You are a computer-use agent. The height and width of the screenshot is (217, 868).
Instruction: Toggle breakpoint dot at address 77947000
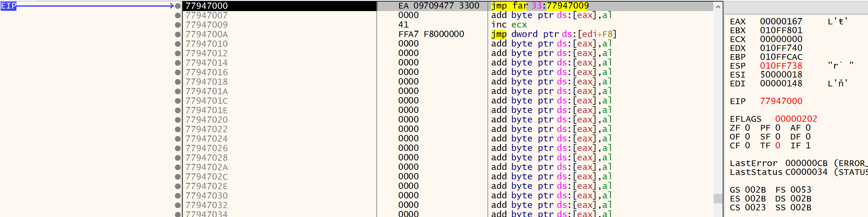[x=177, y=6]
